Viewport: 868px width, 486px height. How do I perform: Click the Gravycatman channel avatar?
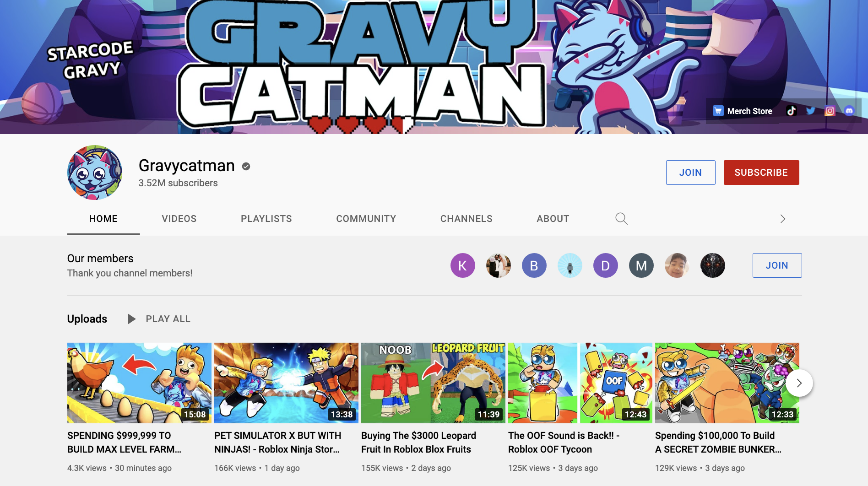[95, 173]
